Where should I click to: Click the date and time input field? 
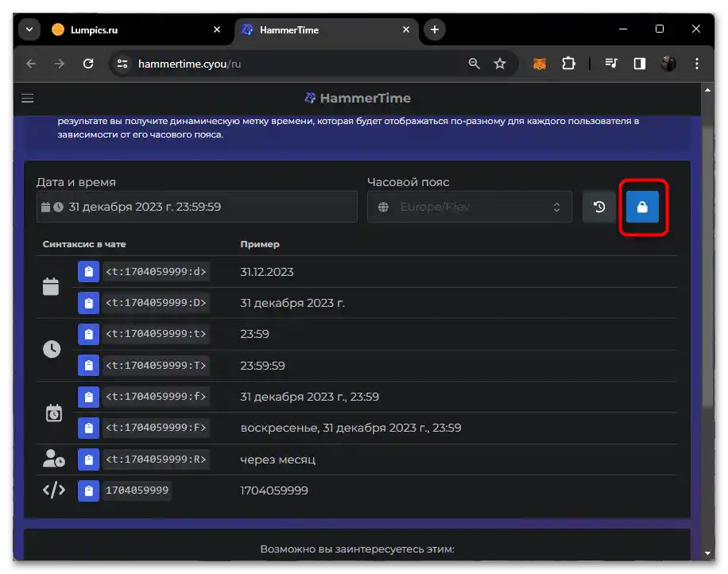(x=197, y=207)
